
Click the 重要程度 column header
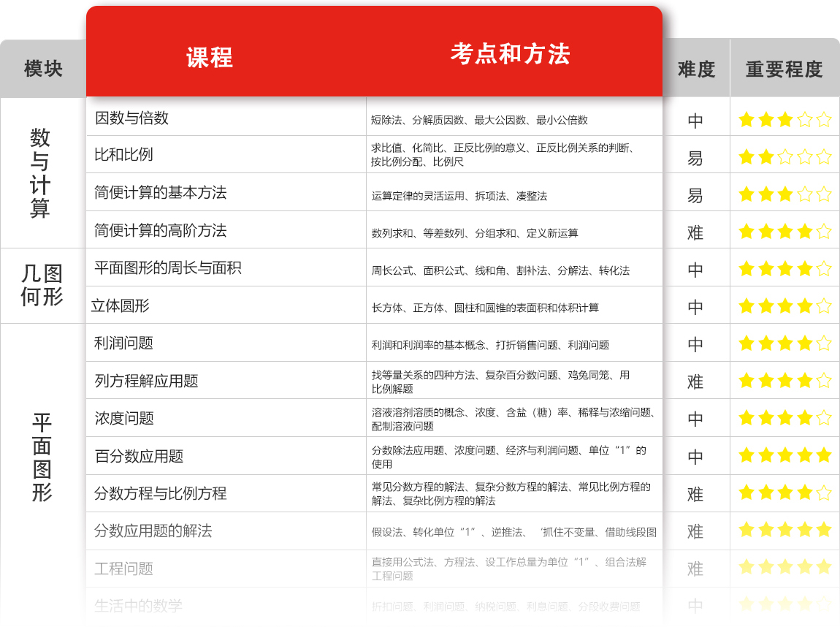coord(784,69)
